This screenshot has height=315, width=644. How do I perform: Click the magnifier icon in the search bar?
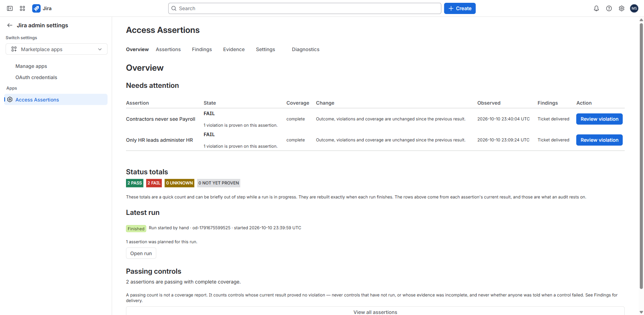[x=174, y=8]
